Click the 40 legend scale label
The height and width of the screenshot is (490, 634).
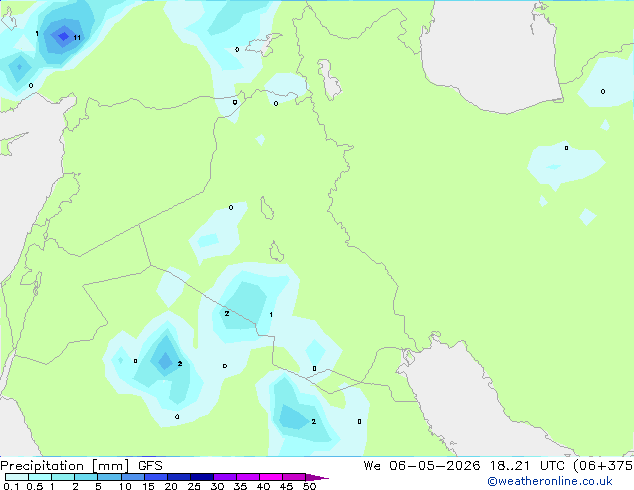click(263, 486)
